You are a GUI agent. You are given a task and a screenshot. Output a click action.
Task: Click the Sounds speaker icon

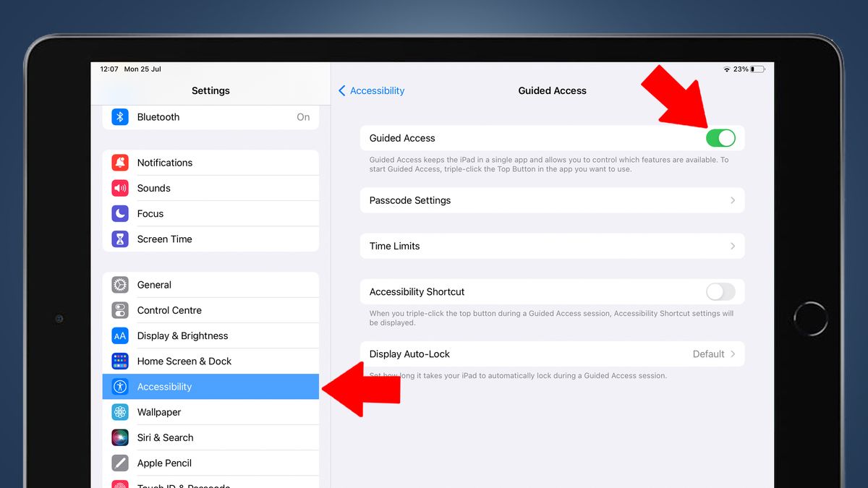tap(119, 187)
